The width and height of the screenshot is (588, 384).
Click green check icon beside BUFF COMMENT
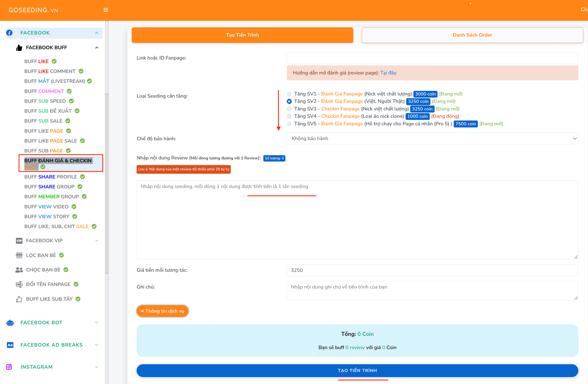pos(69,91)
